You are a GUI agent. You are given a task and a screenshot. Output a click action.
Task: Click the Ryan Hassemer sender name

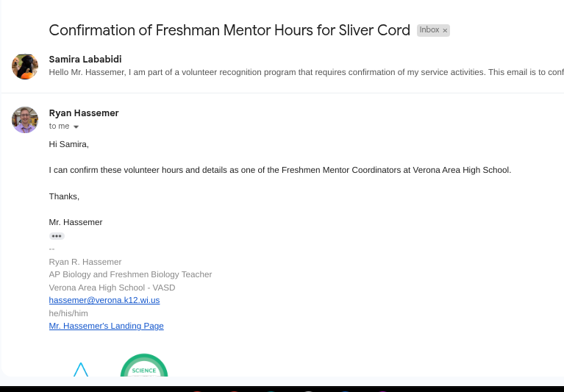coord(84,113)
